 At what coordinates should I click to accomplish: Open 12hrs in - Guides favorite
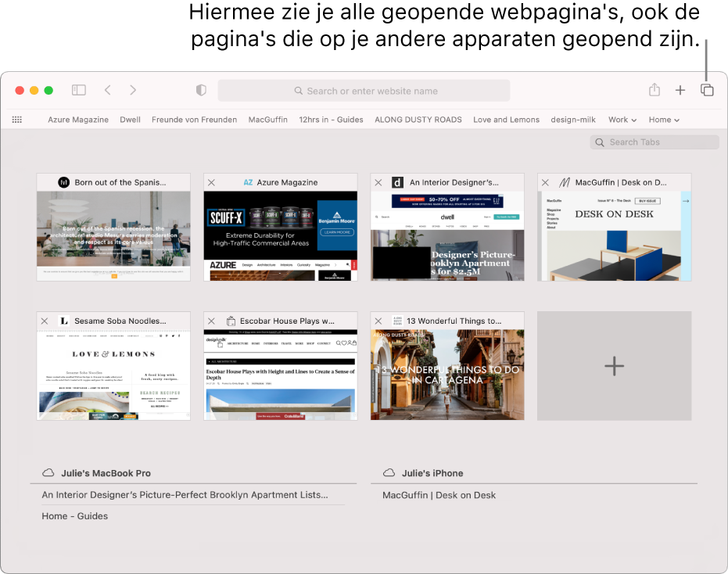(331, 120)
